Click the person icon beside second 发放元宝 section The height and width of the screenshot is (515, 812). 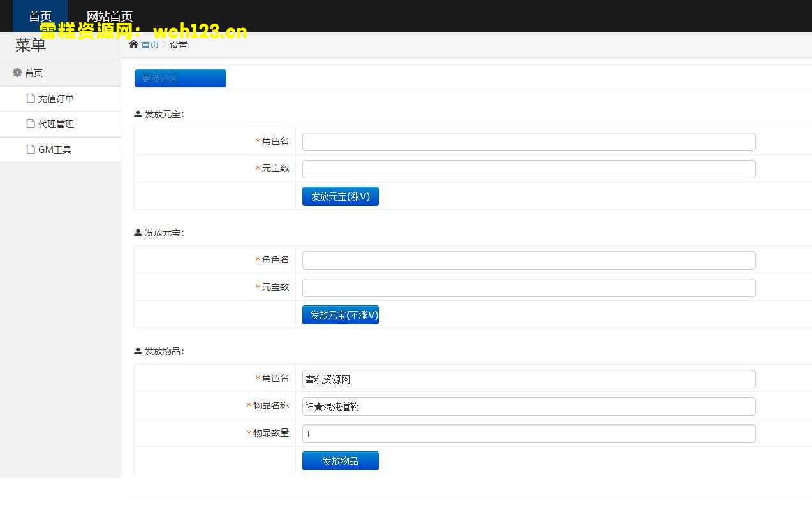pyautogui.click(x=137, y=232)
